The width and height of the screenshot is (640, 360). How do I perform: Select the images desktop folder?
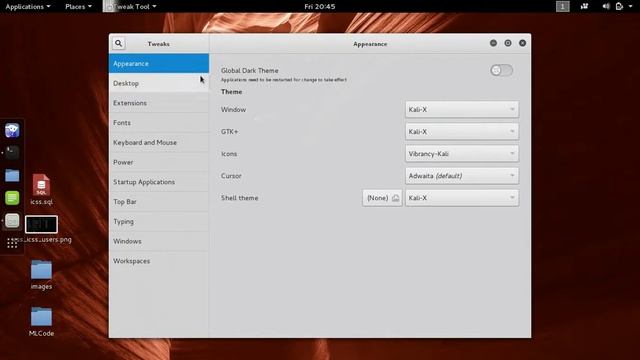click(x=41, y=275)
